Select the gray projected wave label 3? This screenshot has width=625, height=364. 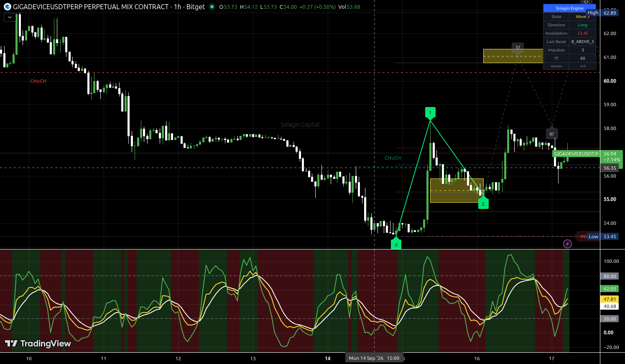click(518, 48)
